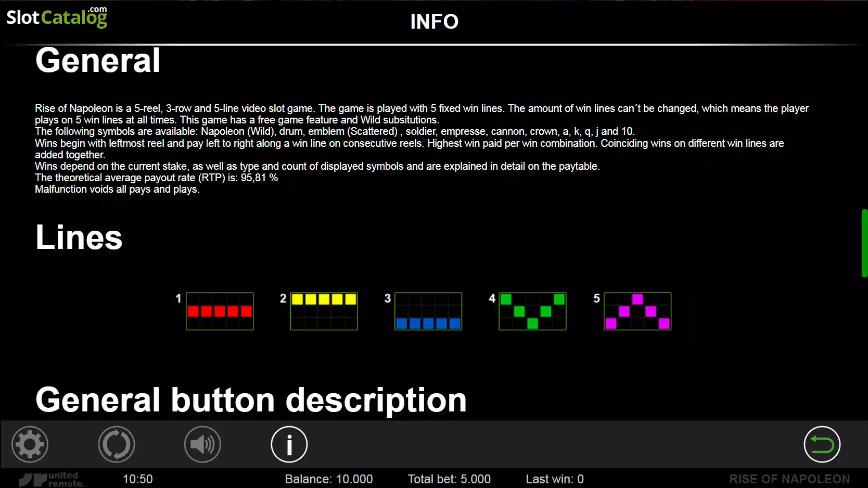Select win line 2 yellow diagram
Viewport: 868px width, 488px height.
click(x=324, y=311)
